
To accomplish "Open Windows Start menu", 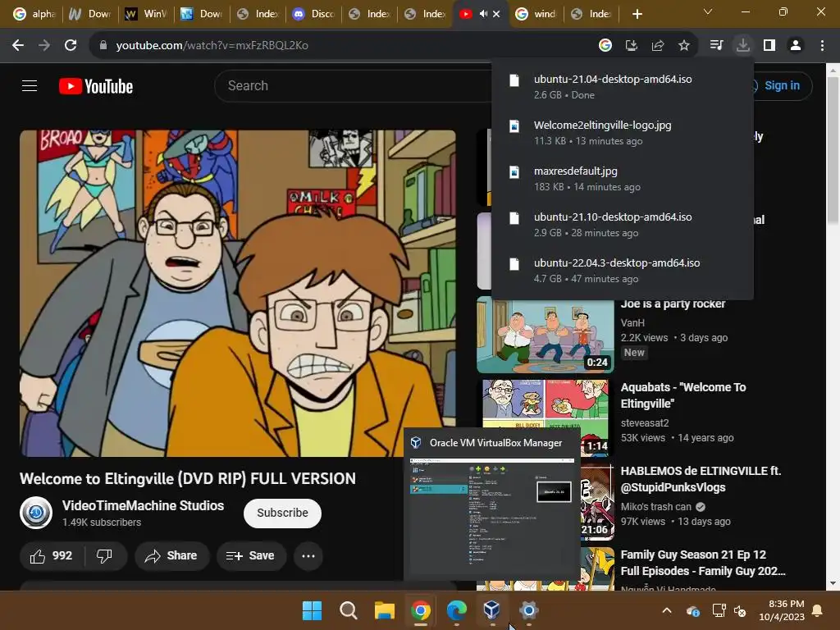I will (x=312, y=610).
